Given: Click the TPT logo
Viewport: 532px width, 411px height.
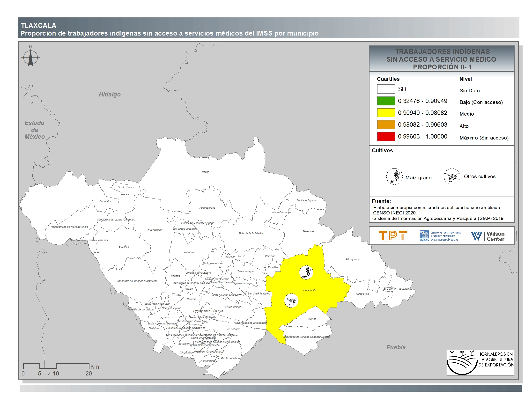Looking at the screenshot, I should pyautogui.click(x=393, y=236).
